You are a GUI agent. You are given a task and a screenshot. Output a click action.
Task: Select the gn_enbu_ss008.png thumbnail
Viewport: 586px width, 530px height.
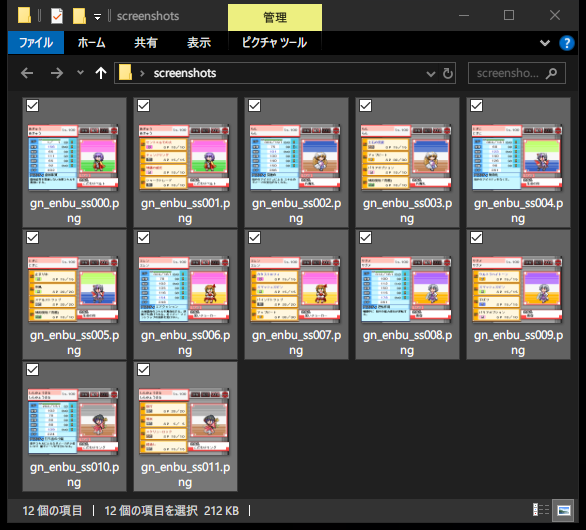pyautogui.click(x=406, y=289)
